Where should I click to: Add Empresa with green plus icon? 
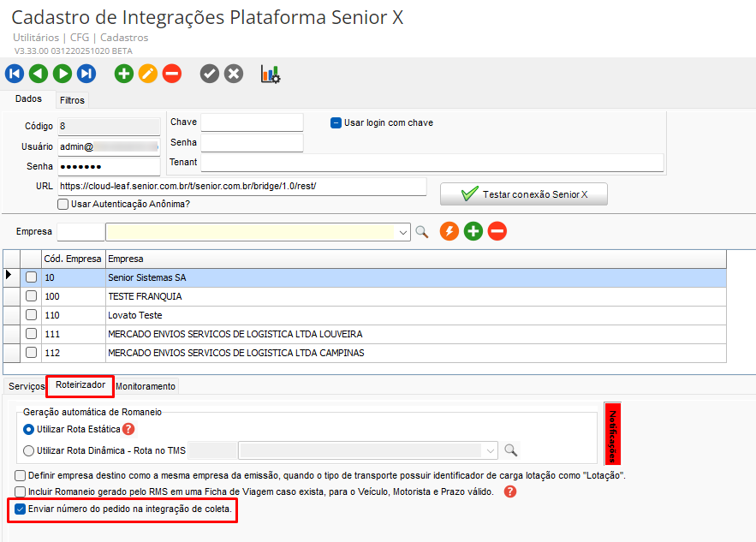(473, 231)
